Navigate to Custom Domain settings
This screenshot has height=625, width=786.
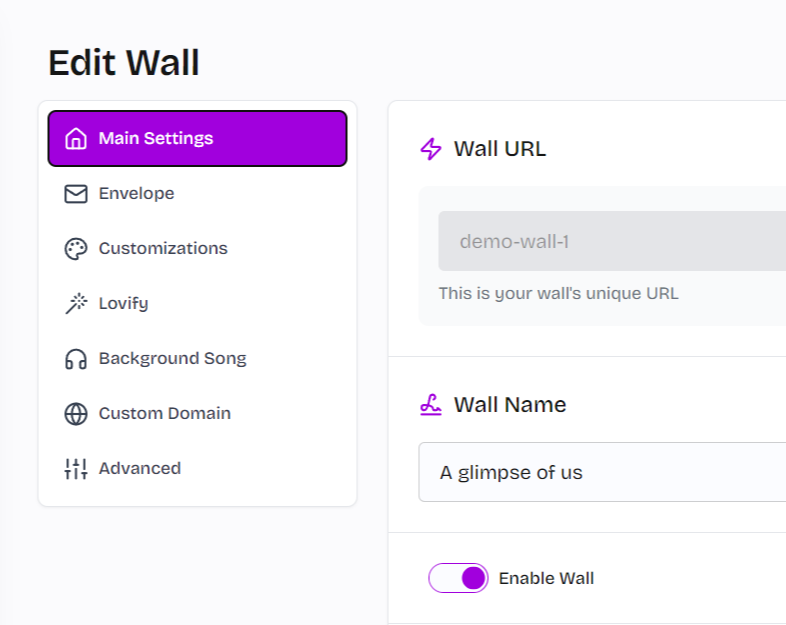click(x=164, y=414)
